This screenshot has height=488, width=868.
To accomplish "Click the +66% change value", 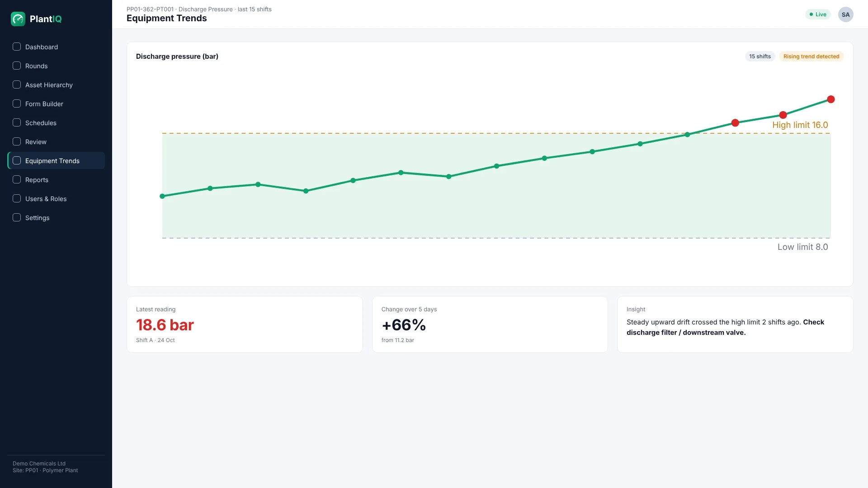I will 404,325.
